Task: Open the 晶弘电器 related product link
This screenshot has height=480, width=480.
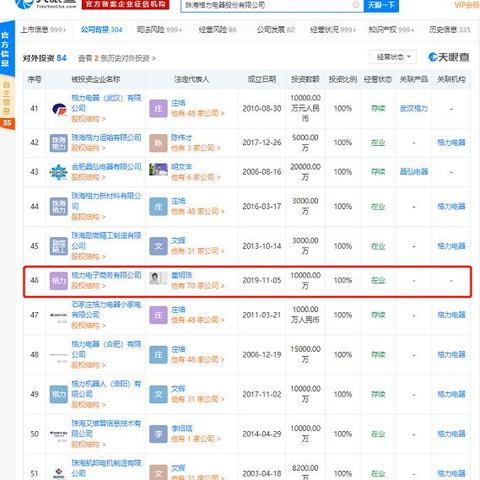Action: coord(414,172)
